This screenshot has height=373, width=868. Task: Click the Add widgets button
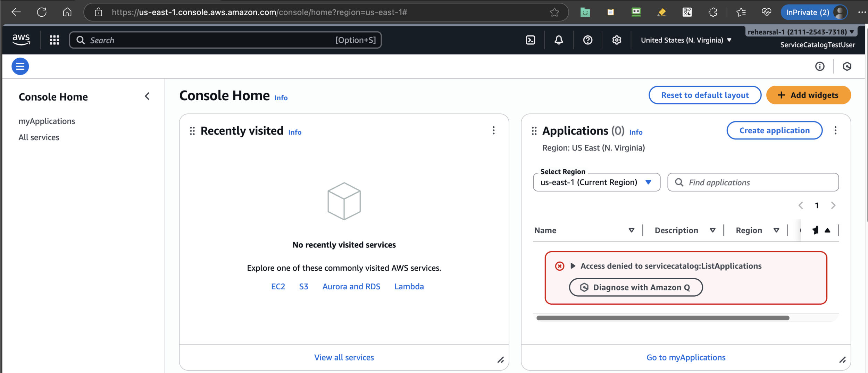[808, 95]
